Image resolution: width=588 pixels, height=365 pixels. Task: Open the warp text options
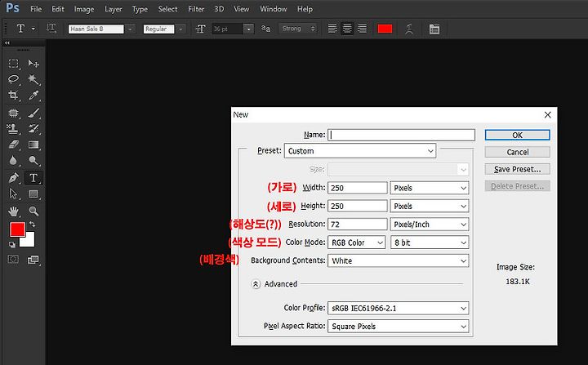[x=409, y=29]
